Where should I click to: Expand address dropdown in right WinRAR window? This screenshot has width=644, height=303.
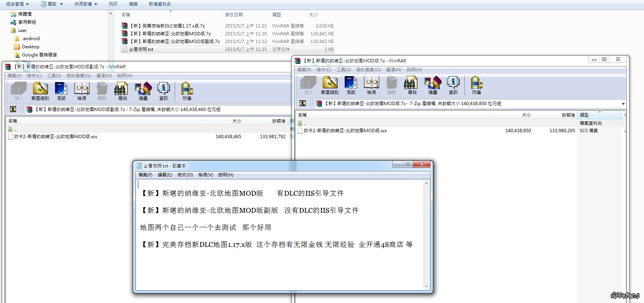[x=623, y=104]
